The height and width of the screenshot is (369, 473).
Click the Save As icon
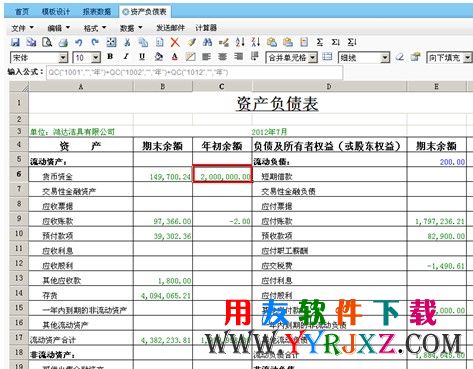(31, 42)
